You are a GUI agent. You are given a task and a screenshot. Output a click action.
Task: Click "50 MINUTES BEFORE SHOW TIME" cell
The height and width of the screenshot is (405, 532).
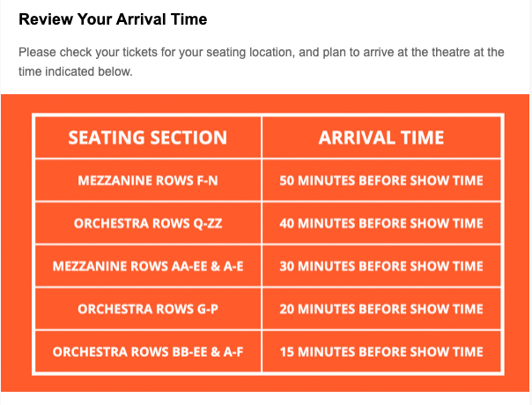[x=381, y=181]
